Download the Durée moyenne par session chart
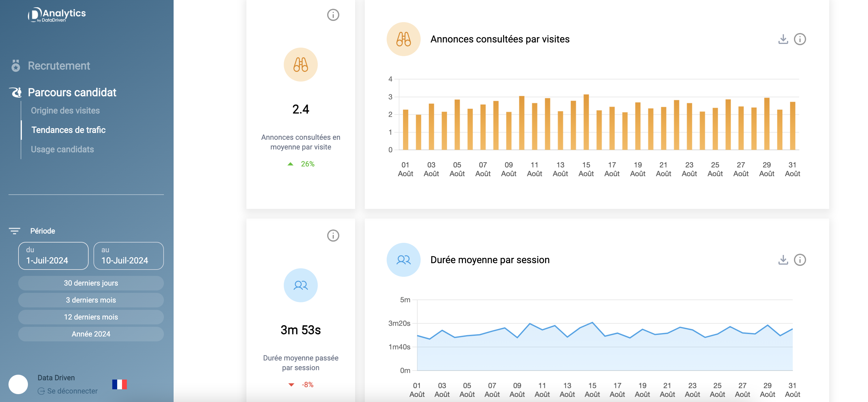Screen dimensions: 868x402 (783, 260)
